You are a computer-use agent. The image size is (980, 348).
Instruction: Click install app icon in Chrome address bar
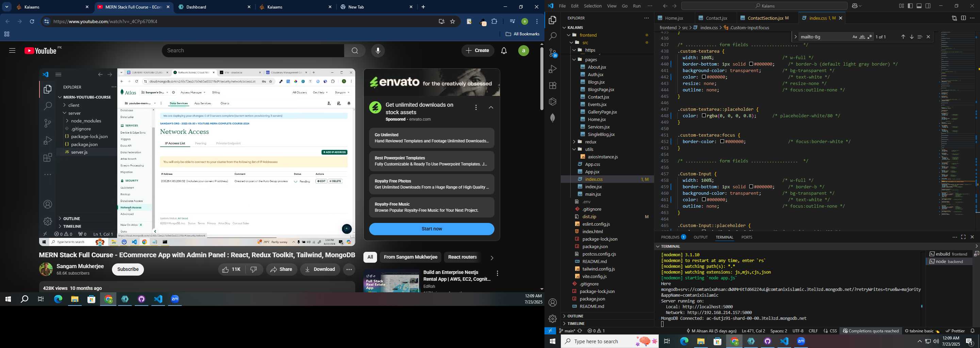[x=441, y=22]
